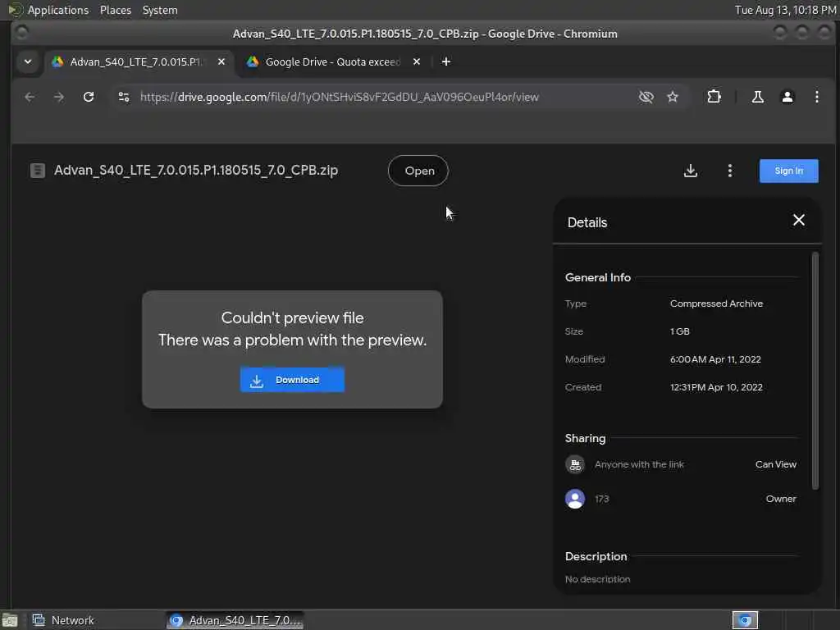
Task: Click the 'Anyone with the link' sharing icon
Action: click(575, 464)
